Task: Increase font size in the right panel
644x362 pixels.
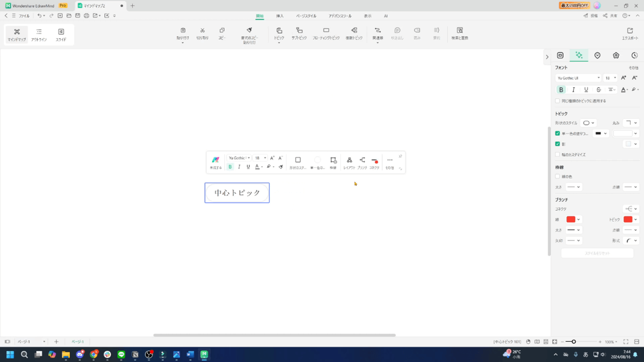Action: (x=624, y=78)
